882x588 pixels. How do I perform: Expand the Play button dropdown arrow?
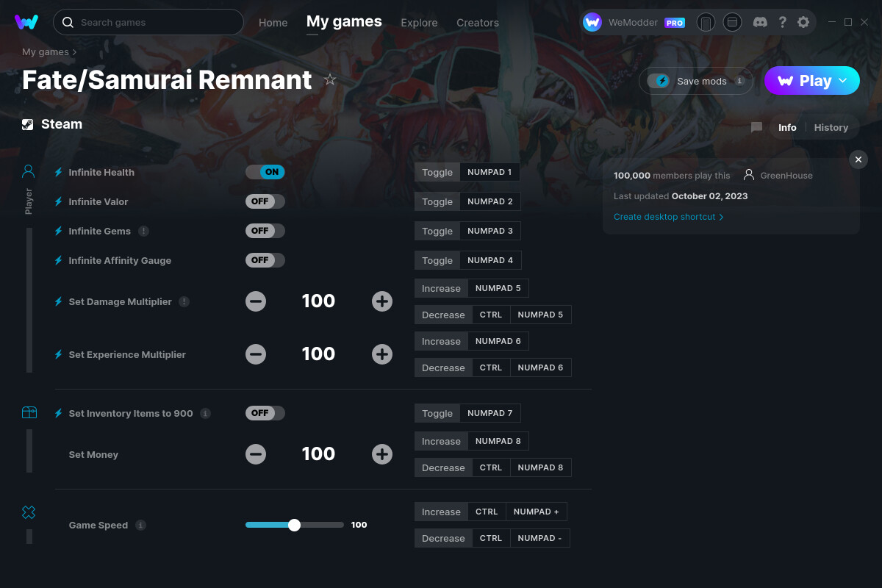click(843, 80)
